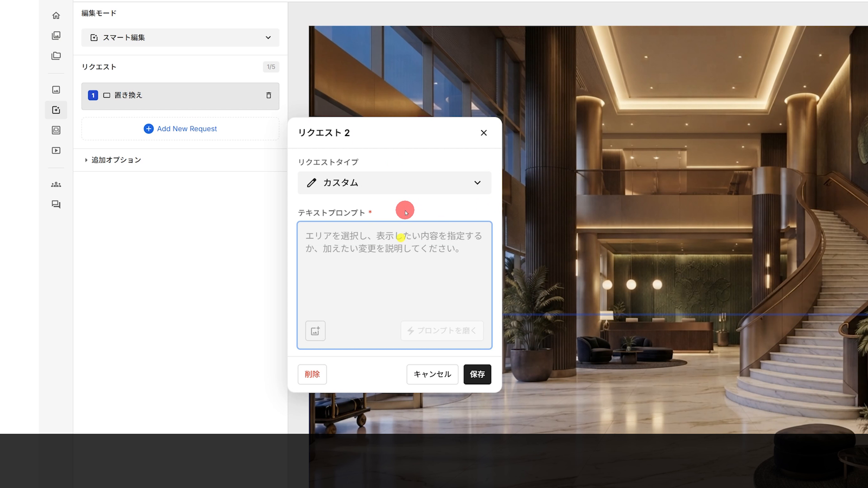Open the カスタム request type dropdown
Image resolution: width=868 pixels, height=488 pixels.
pos(394,183)
